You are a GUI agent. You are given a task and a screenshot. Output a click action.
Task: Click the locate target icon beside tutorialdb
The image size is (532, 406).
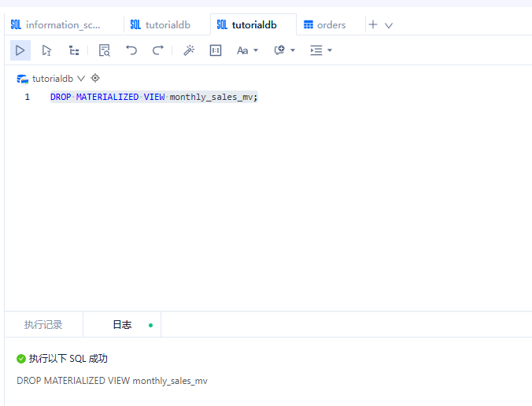click(95, 78)
